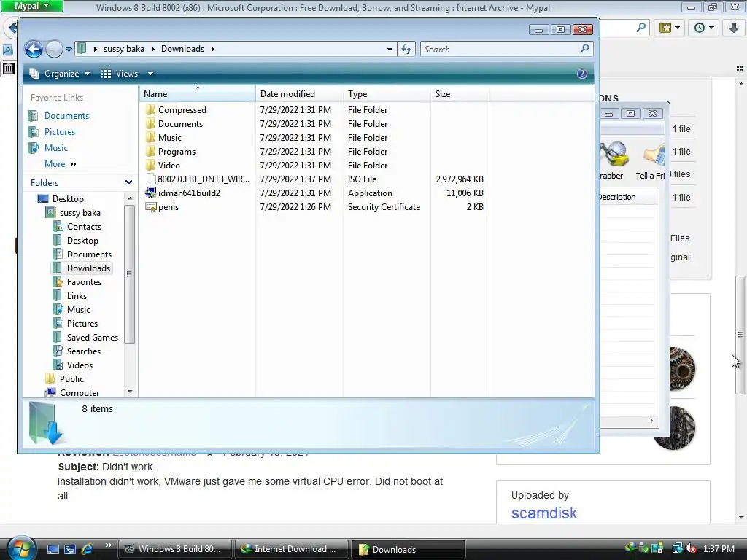This screenshot has height=560, width=747.
Task: Select Favorites in folder tree
Action: [x=84, y=282]
